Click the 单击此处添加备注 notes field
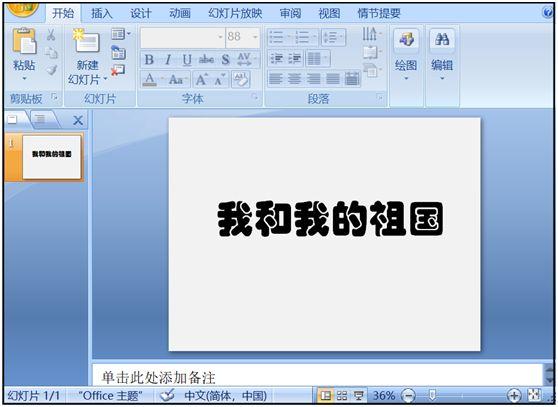 pos(317,376)
